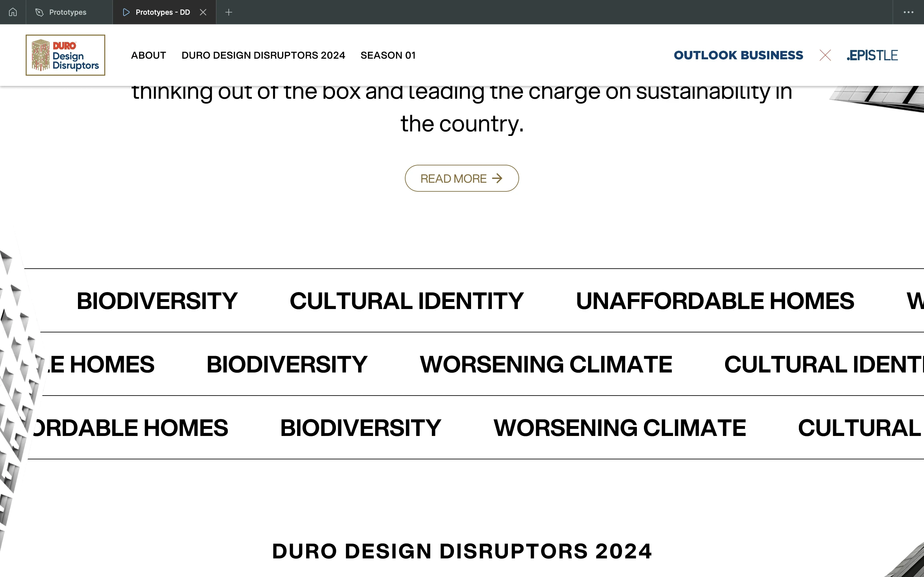Click the Duro Design Disruptors logo
Viewport: 924px width, 577px height.
65,55
